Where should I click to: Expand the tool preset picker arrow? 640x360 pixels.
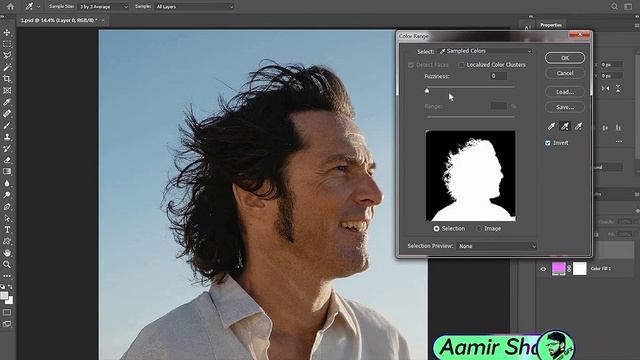[38, 7]
